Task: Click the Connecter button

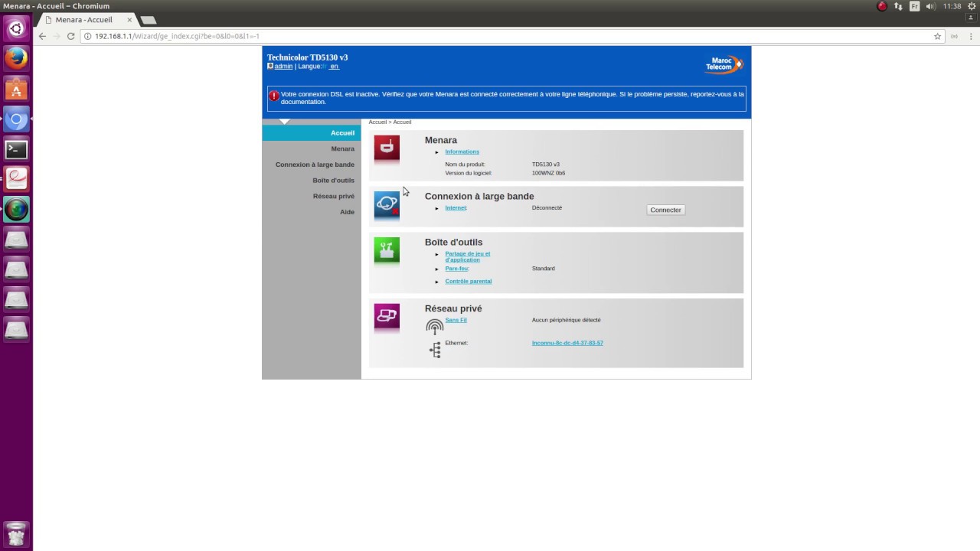Action: (x=665, y=210)
